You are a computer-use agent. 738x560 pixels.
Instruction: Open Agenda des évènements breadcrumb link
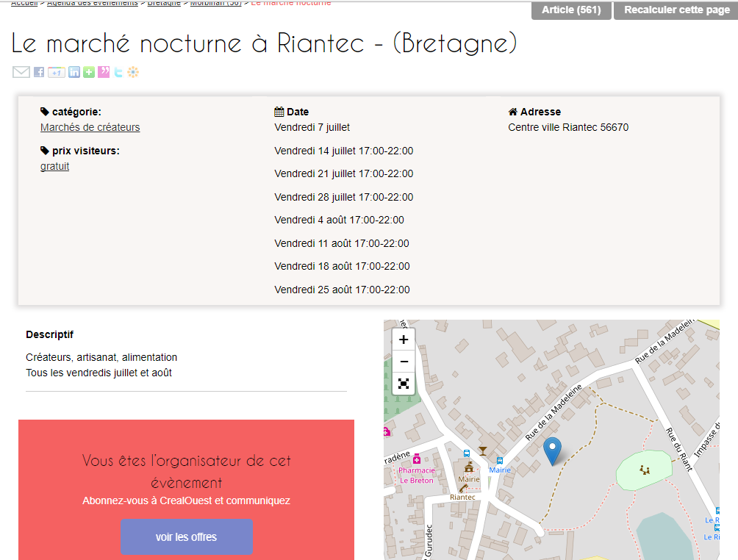coord(93,4)
